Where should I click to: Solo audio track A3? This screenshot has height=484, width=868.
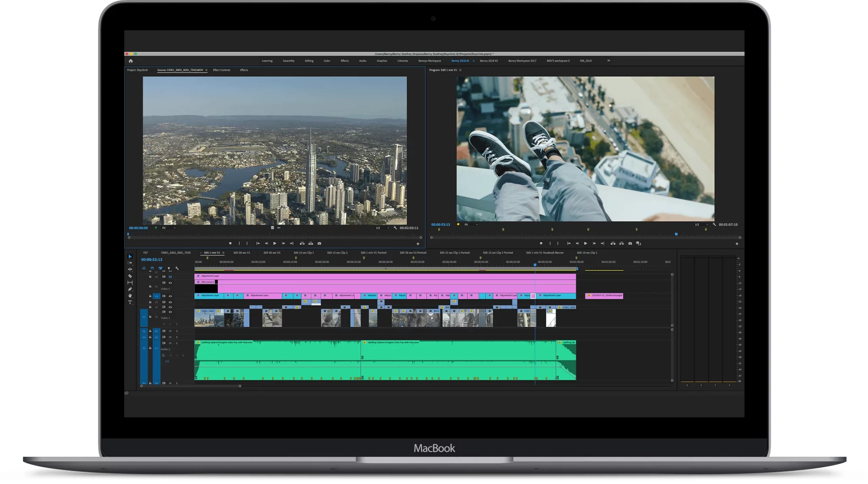[x=177, y=343]
